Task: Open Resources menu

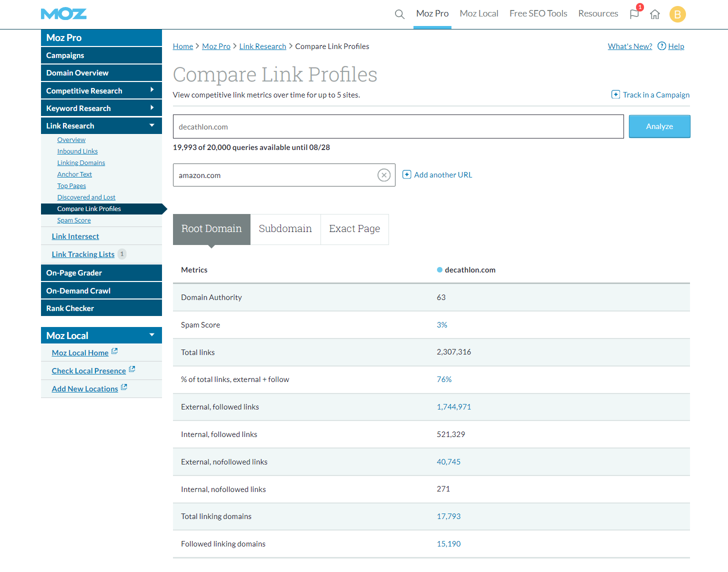Action: [598, 14]
